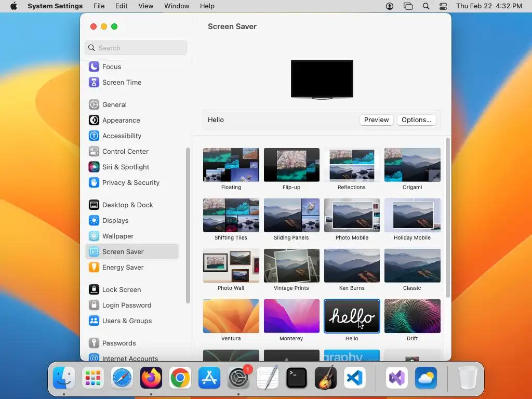
Task: Select Desktop & Dock icon
Action: pos(94,205)
